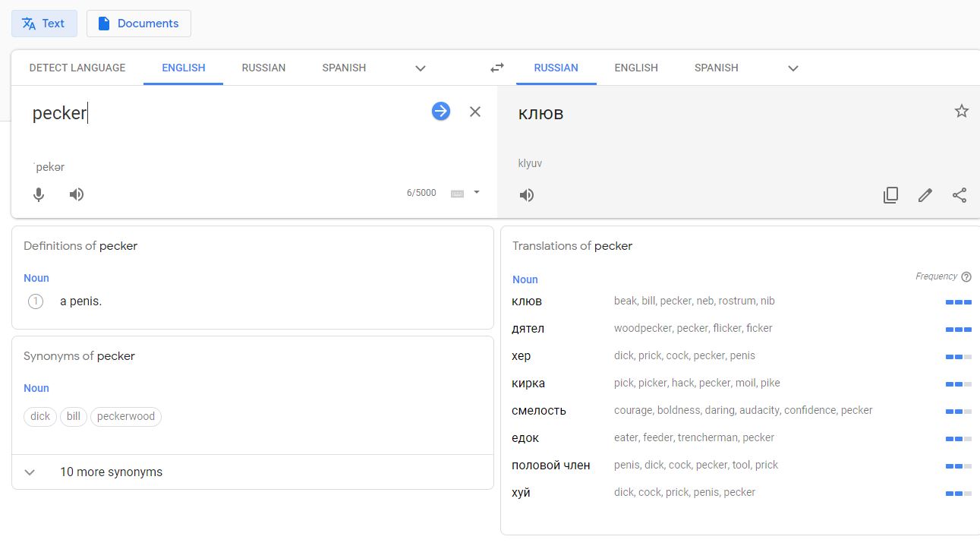The image size is (980, 546).
Task: Click the frequency bar for 'смелость'
Action: tap(959, 412)
